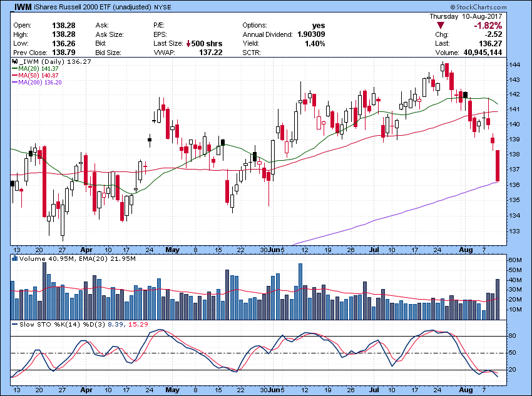Click the 80 level label on stochastic axis
Viewport: 532px width, 396px height.
(x=513, y=336)
